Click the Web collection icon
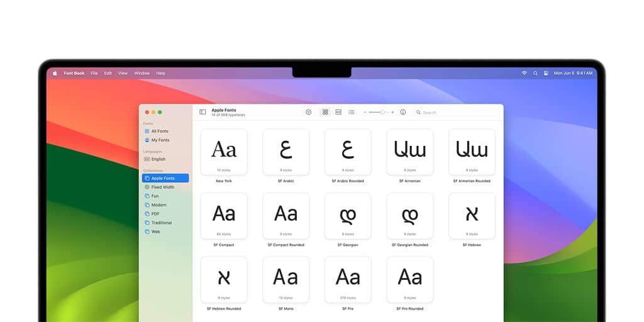 pos(147,231)
